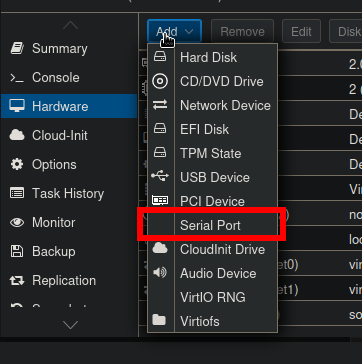Click the Console prompt icon
Viewport: 362px width, 364px height.
tap(17, 78)
